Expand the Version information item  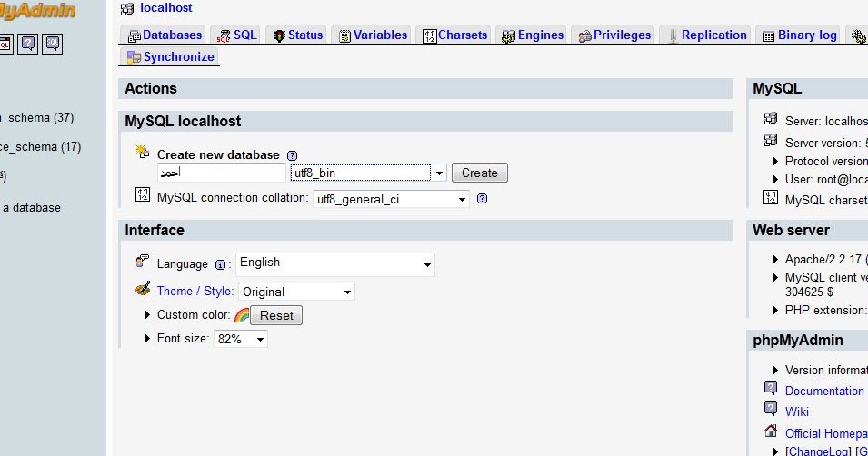(x=775, y=370)
